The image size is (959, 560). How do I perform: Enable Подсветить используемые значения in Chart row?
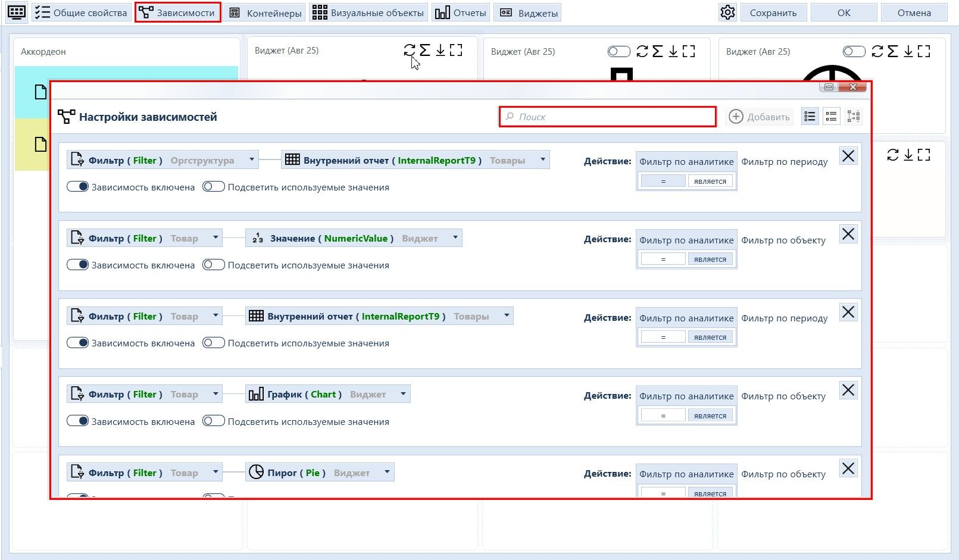[x=213, y=421]
